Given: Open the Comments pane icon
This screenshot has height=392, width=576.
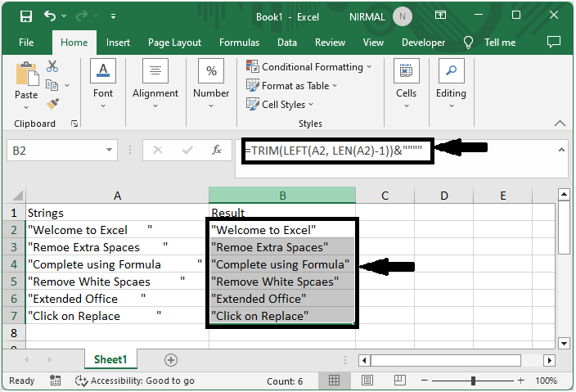Looking at the screenshot, I should click(554, 42).
